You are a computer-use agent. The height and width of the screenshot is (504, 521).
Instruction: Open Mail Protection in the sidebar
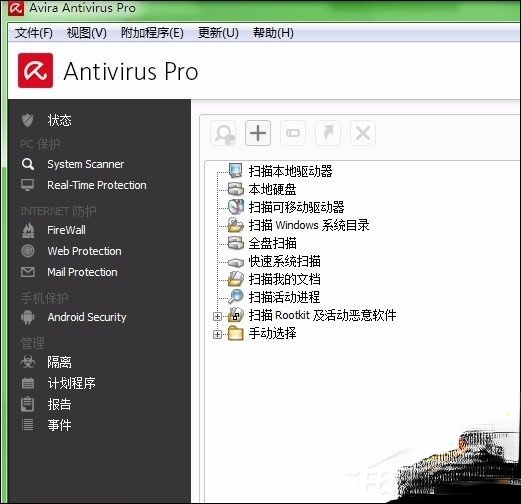tap(82, 272)
